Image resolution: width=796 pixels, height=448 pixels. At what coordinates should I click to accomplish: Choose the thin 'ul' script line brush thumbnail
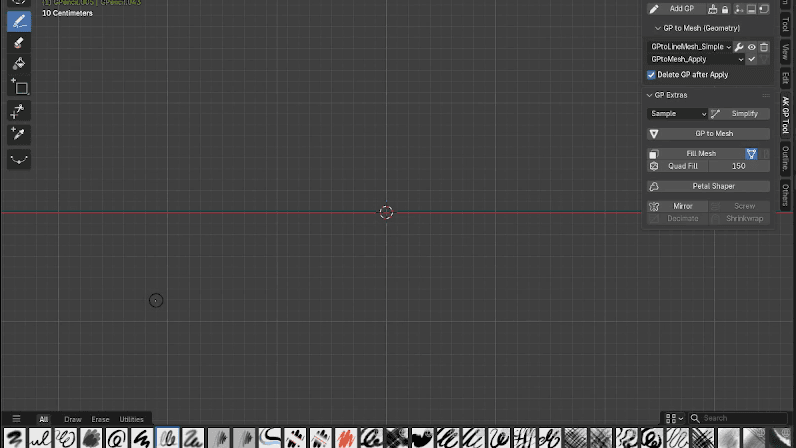pyautogui.click(x=40, y=438)
